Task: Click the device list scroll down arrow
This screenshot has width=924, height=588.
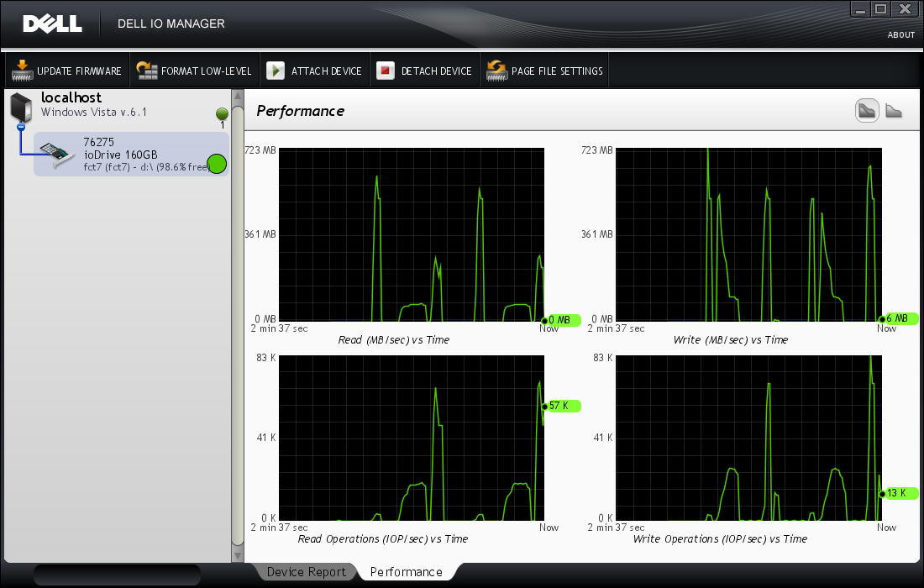Action: click(x=238, y=555)
